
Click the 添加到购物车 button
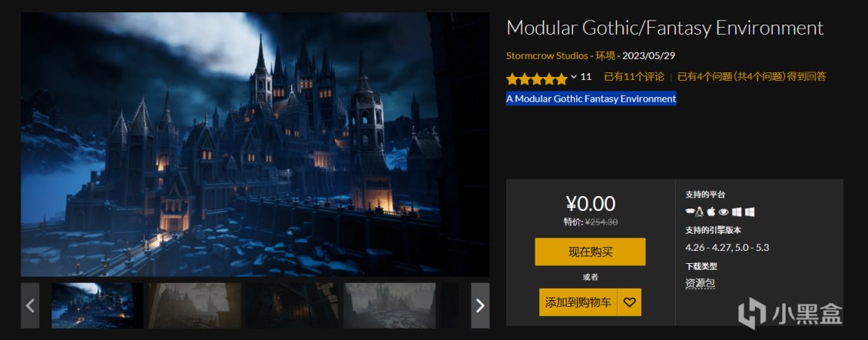tap(578, 302)
